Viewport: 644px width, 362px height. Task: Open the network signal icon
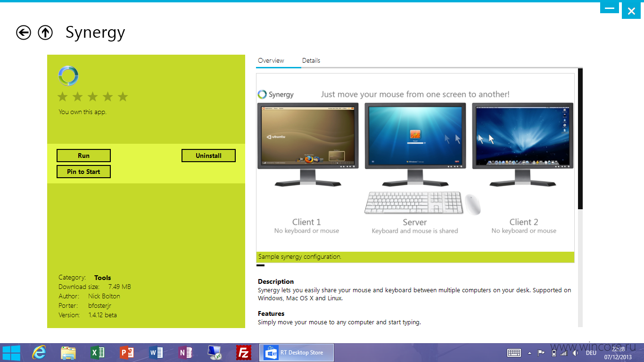[x=564, y=353]
